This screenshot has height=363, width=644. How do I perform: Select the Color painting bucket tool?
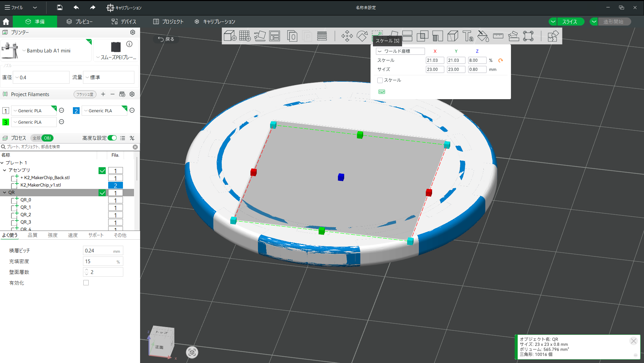click(x=483, y=36)
